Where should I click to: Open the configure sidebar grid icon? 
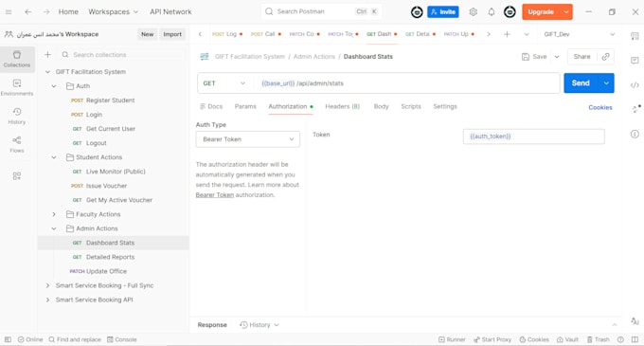coord(17,176)
